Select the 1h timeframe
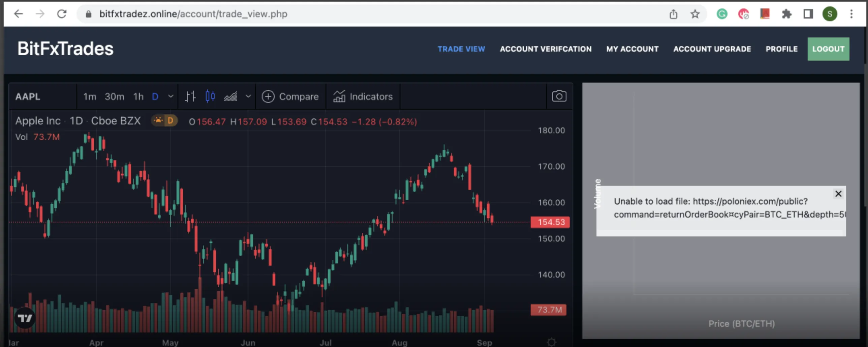868x347 pixels. tap(138, 96)
